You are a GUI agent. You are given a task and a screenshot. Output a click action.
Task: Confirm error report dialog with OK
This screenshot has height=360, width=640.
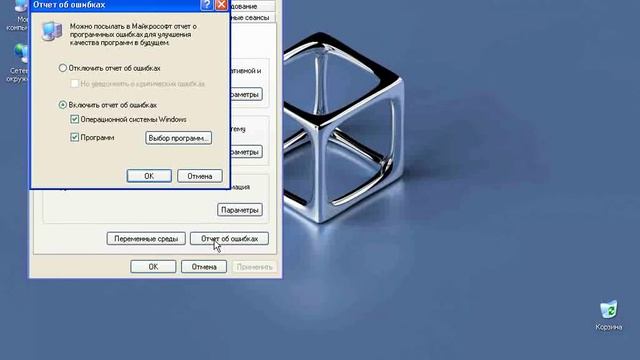pos(149,176)
